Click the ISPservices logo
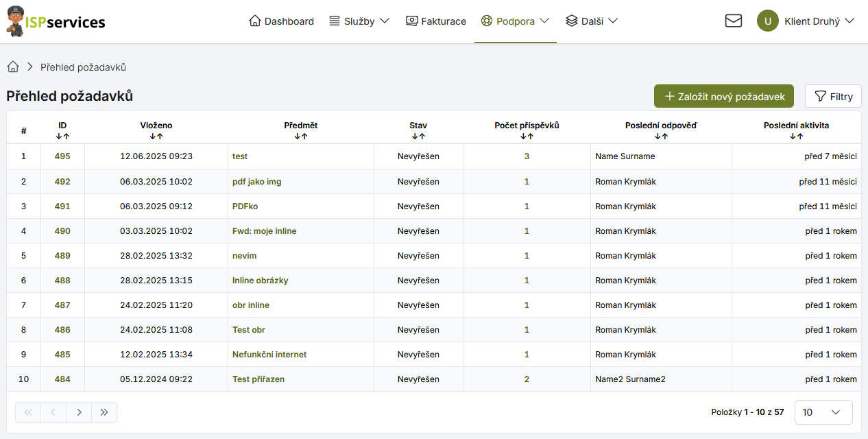Viewport: 868px width, 439px height. tap(56, 21)
